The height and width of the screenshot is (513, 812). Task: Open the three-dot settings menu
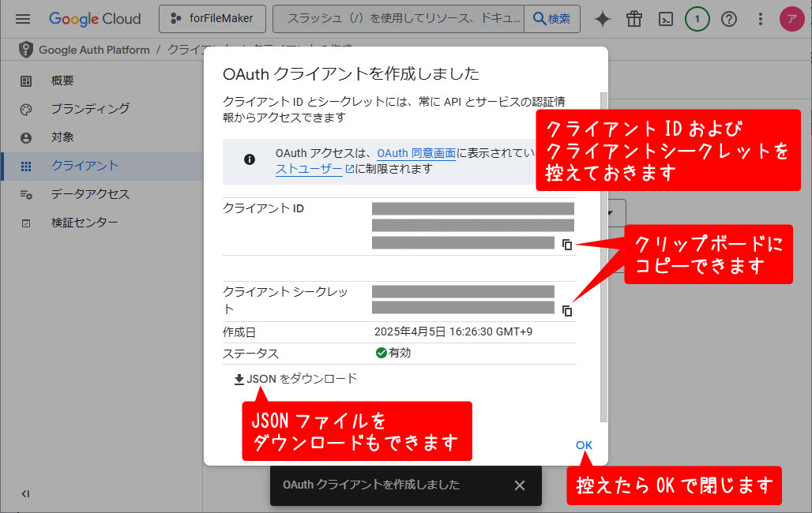click(x=760, y=19)
